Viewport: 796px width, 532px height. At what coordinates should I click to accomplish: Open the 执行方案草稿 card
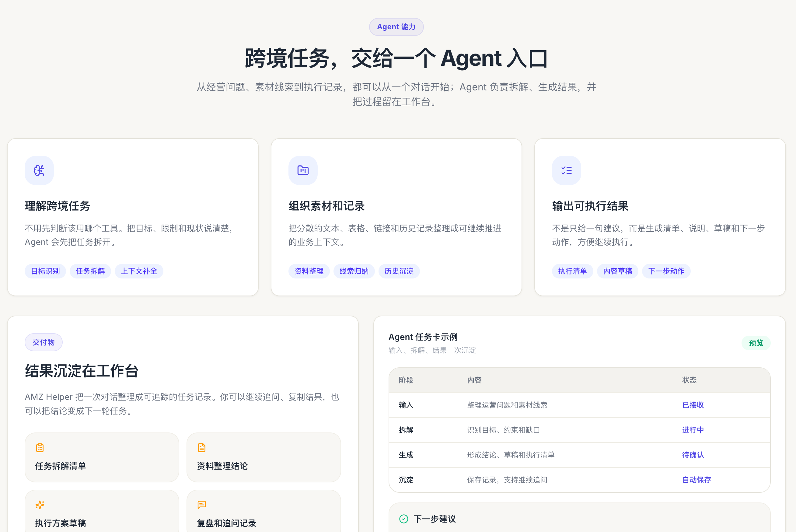click(x=102, y=511)
